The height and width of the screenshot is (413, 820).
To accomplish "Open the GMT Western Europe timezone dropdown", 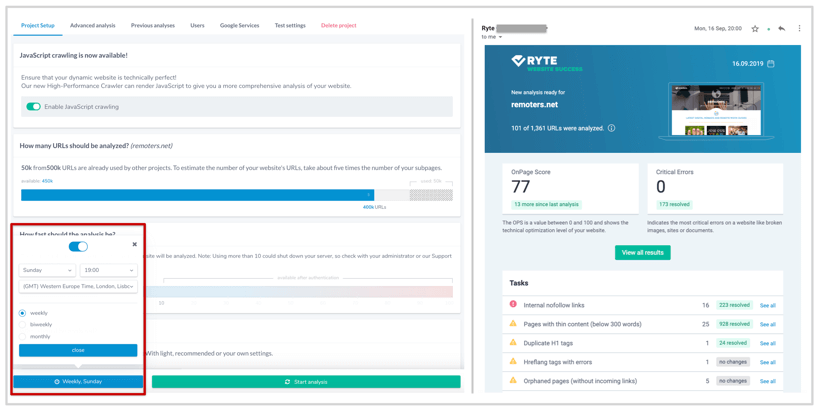I will click(x=78, y=286).
